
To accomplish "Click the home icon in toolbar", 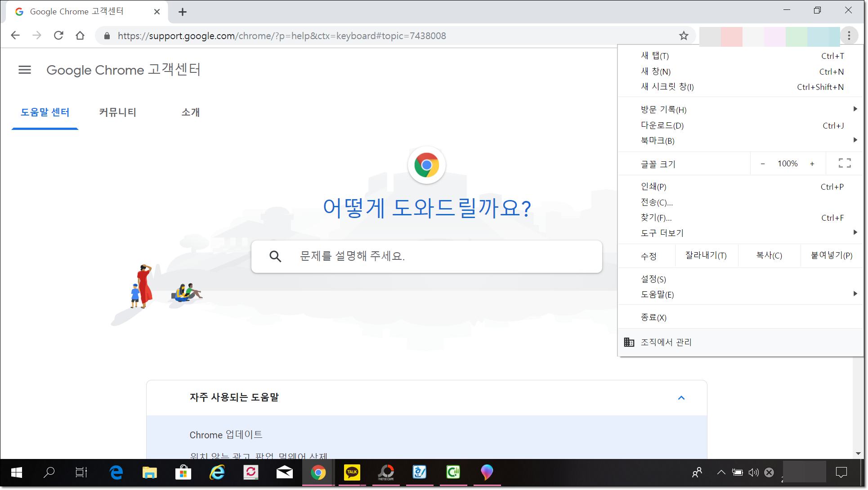I will point(80,36).
